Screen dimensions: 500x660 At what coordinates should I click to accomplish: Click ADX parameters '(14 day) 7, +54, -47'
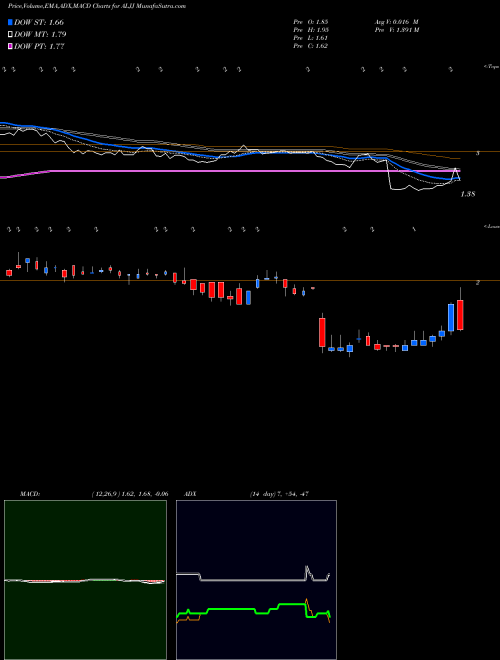(x=279, y=494)
